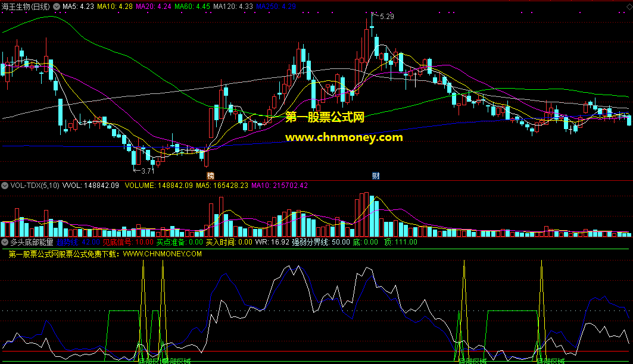The height and width of the screenshot is (364, 633).
Task: Click the diamond icon in the chart corner
Action: 629,7
